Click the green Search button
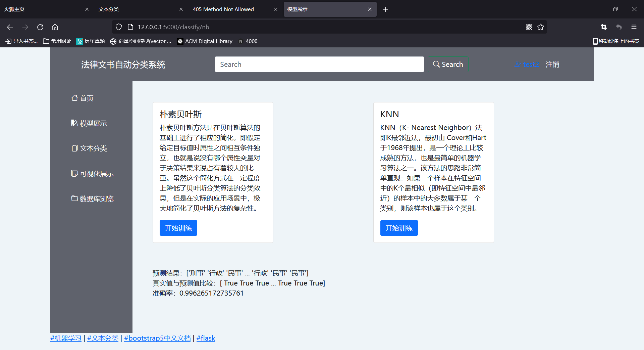 (x=448, y=64)
